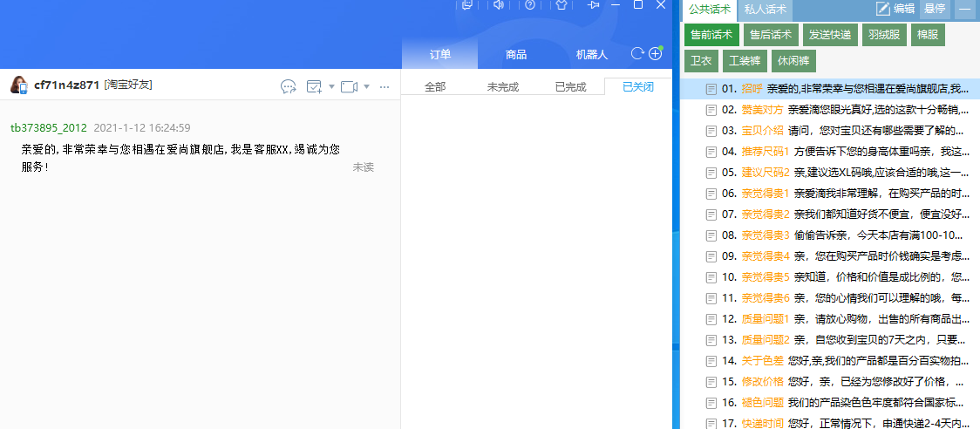Click the sound/speaker icon in title bar

pos(499,5)
